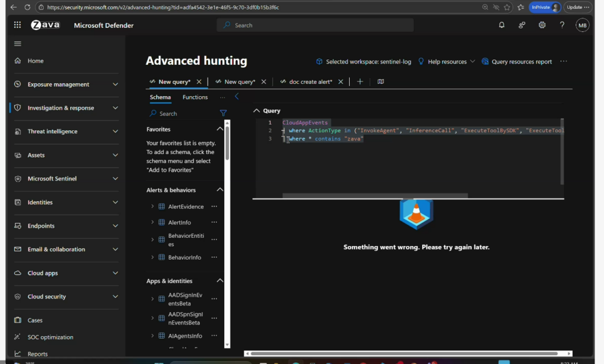Add a new query tab with plus
604x364 pixels.
point(360,81)
